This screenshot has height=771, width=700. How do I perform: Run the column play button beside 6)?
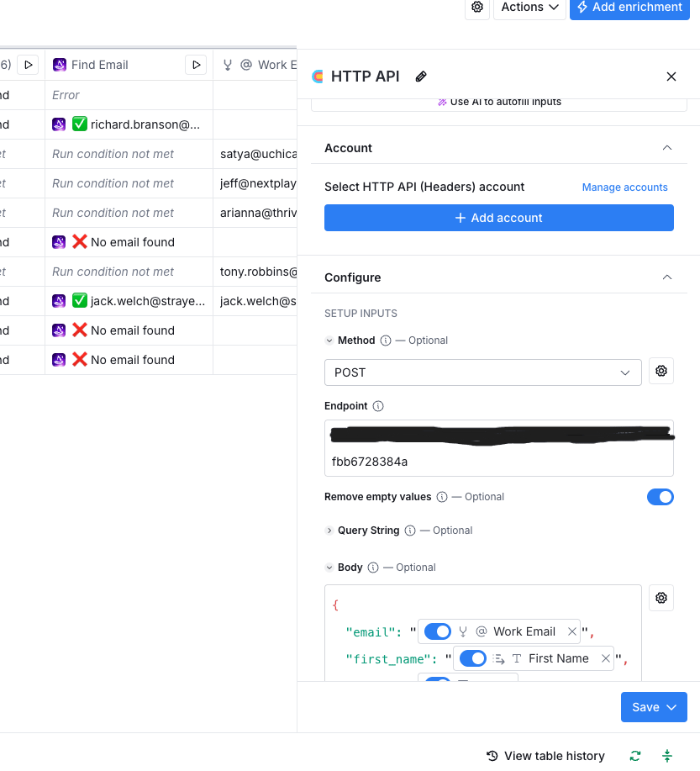coord(28,65)
